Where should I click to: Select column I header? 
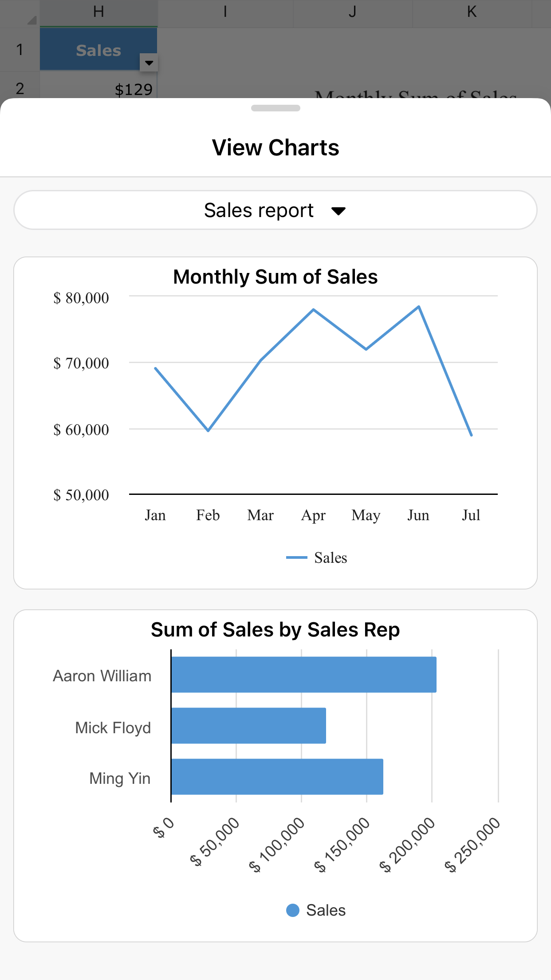point(225,12)
